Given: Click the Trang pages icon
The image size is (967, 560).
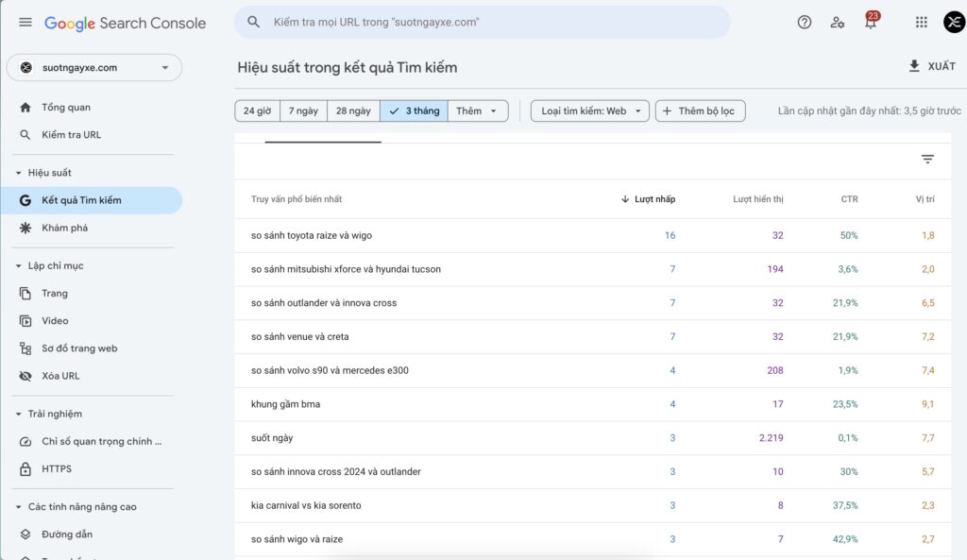Looking at the screenshot, I should [25, 294].
